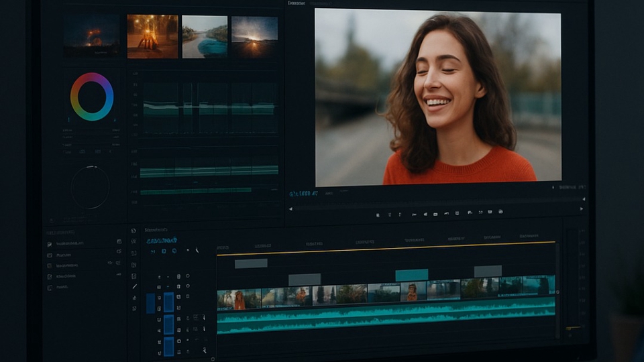
Task: Select the orange street-lamp night clip thumbnail
Action: [152, 36]
